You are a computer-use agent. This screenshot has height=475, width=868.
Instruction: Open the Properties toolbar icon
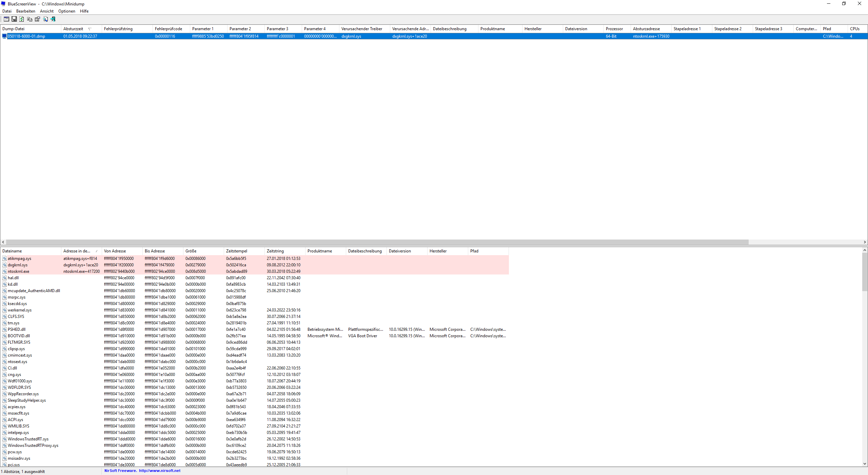coord(37,19)
